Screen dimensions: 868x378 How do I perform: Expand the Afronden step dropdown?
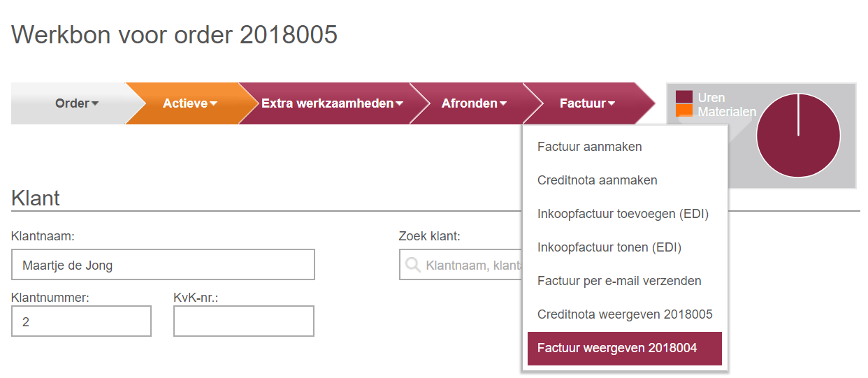pos(474,103)
